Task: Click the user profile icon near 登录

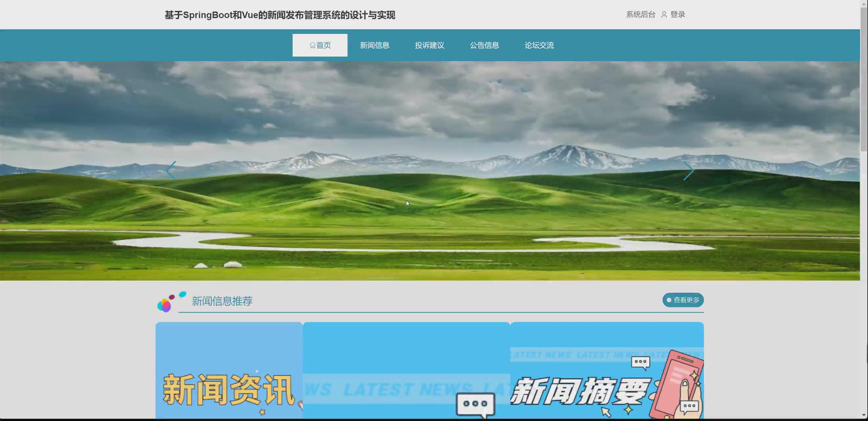Action: [x=664, y=14]
